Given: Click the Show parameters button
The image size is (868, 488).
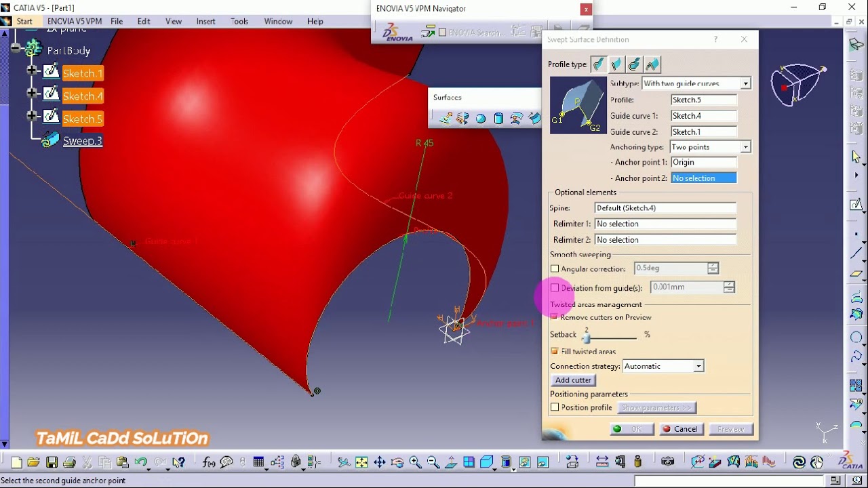Looking at the screenshot, I should (656, 408).
